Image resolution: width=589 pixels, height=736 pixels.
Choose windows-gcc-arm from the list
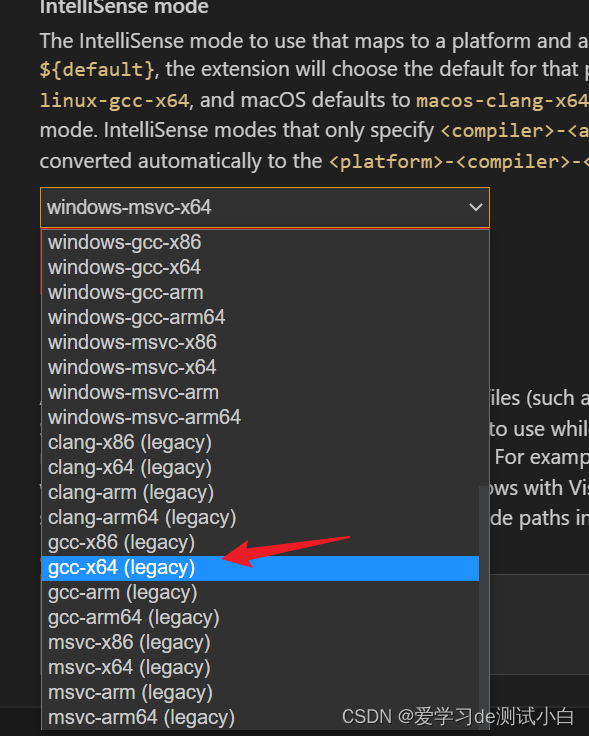point(260,292)
